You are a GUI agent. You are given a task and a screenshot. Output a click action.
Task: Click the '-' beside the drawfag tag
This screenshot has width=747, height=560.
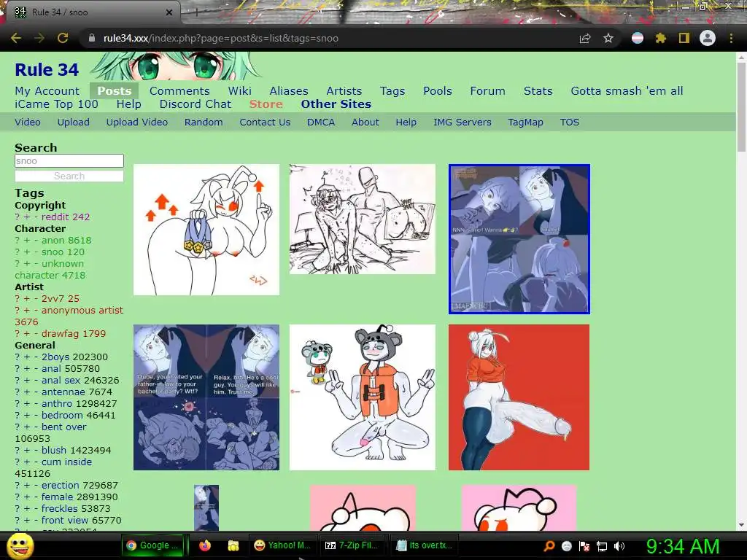(x=36, y=333)
